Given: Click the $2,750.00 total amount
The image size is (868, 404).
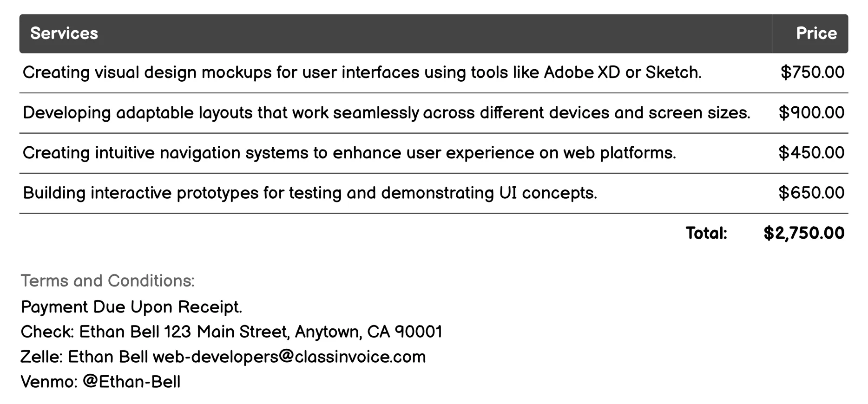Looking at the screenshot, I should click(x=803, y=233).
